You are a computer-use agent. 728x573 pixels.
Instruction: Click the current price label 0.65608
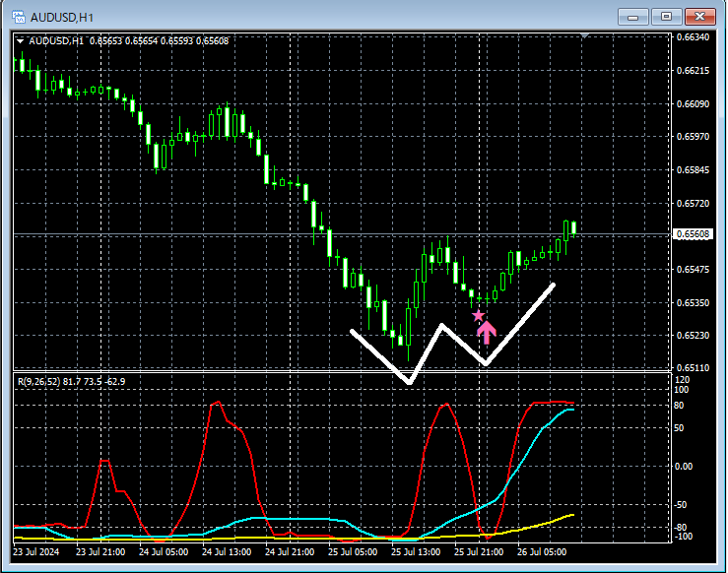click(693, 234)
